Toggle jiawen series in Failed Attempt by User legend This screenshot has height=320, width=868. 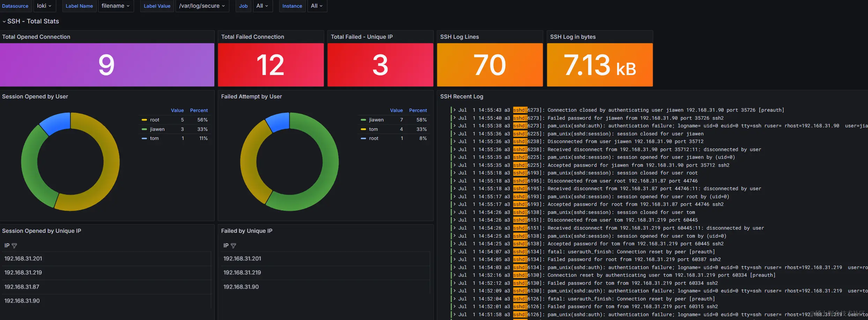point(376,120)
